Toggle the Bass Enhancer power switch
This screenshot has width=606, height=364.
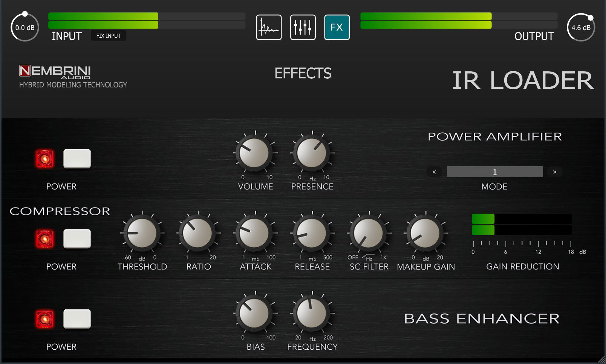pyautogui.click(x=77, y=319)
